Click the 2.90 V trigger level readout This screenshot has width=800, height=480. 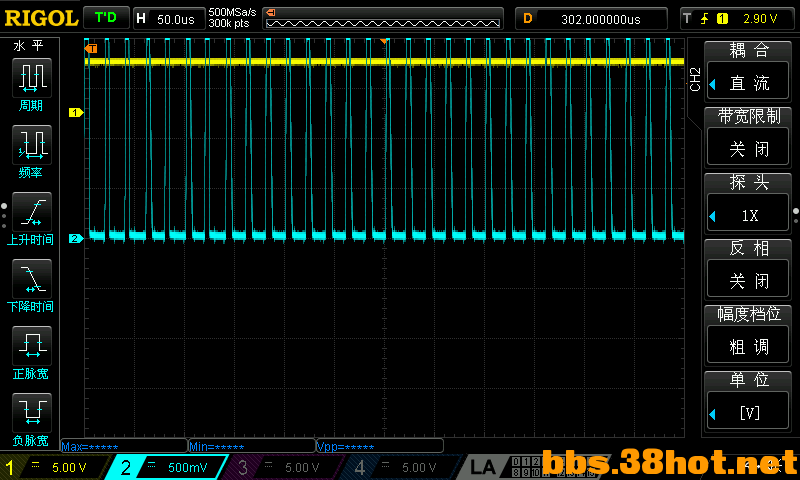pos(760,19)
